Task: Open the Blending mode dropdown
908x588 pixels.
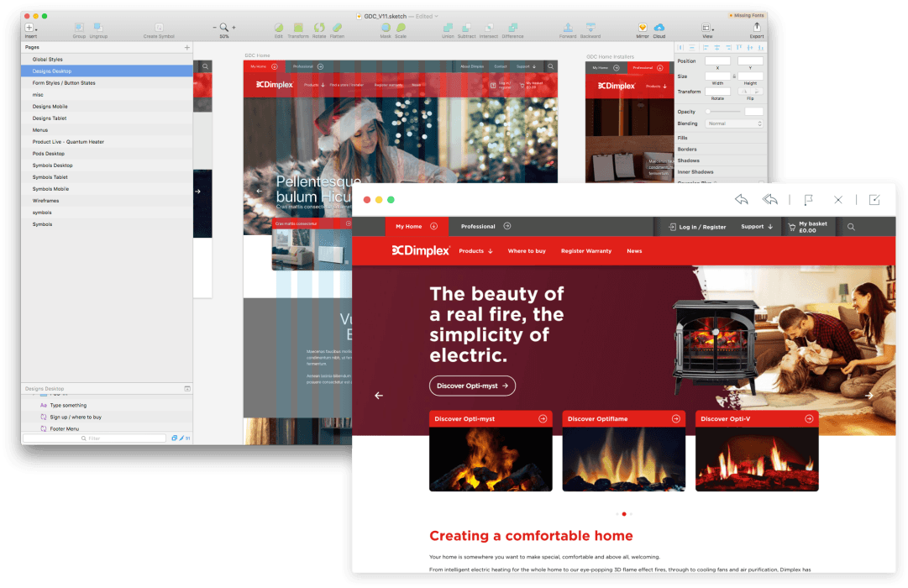Action: point(734,123)
